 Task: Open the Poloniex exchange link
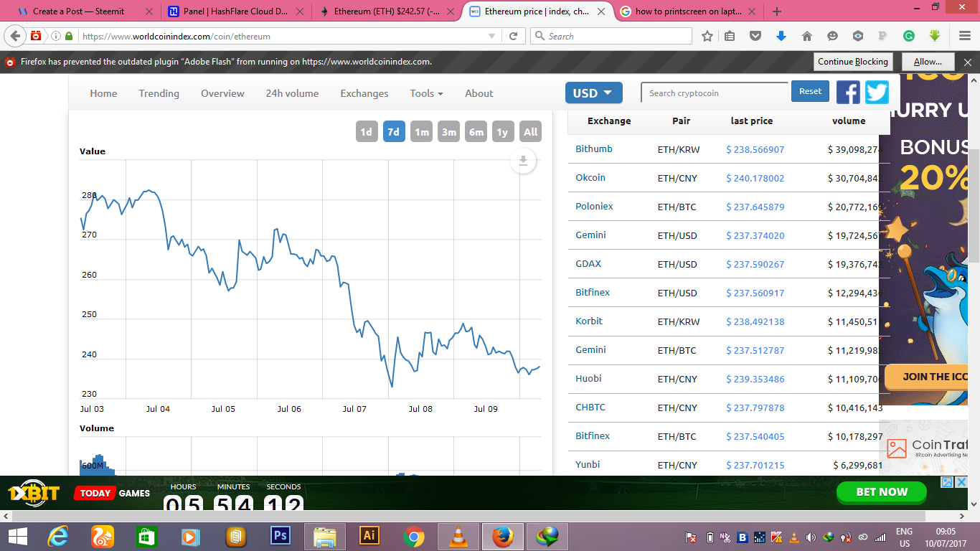tap(594, 206)
